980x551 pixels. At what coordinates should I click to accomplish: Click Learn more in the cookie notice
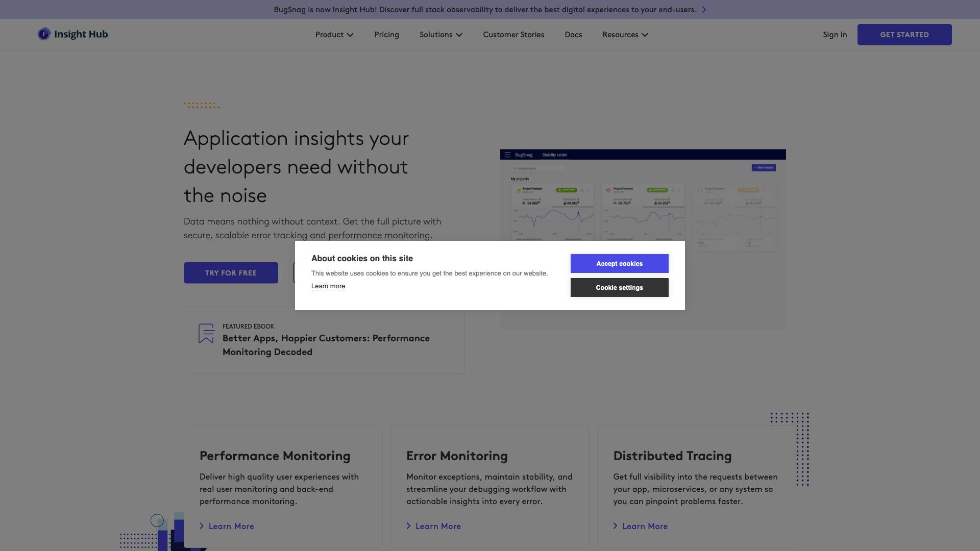(x=328, y=286)
